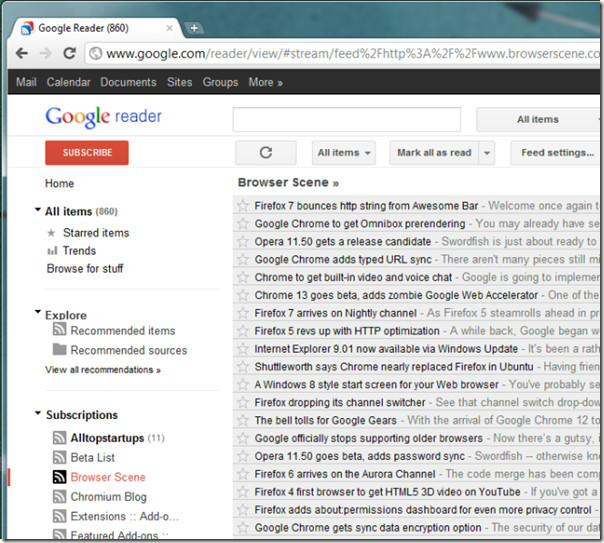Open the Feed settings menu
The width and height of the screenshot is (604, 543).
pos(555,153)
